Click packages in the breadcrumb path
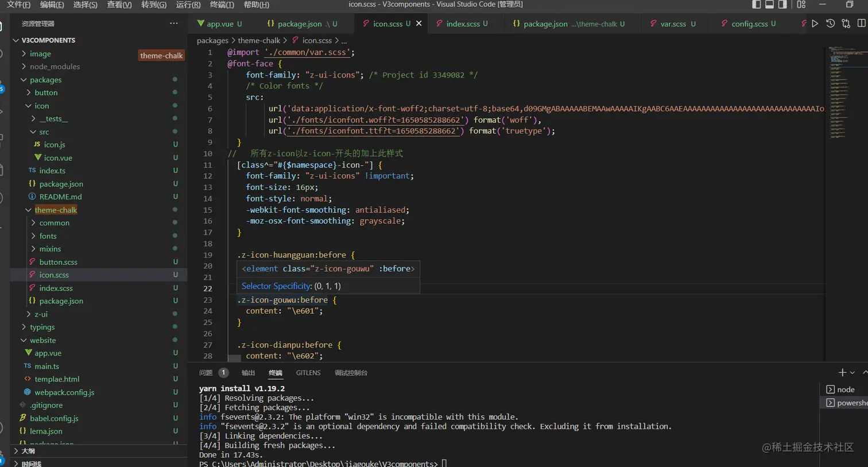The image size is (868, 467). pyautogui.click(x=212, y=40)
